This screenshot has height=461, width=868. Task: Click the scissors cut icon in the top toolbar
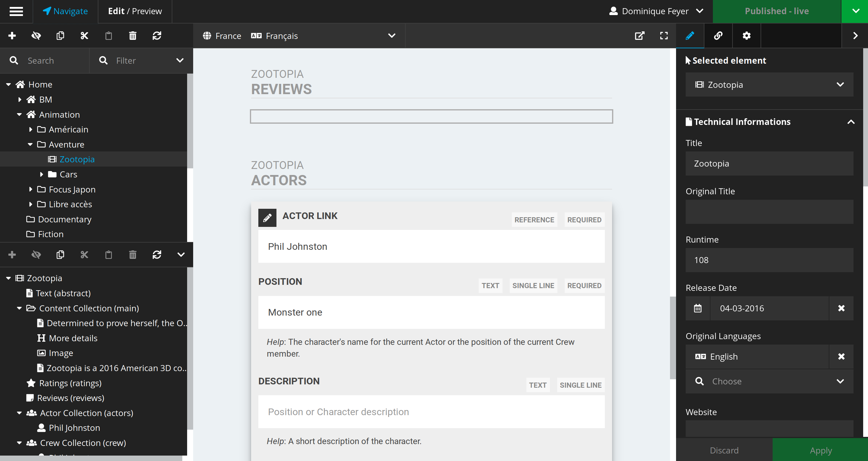point(84,36)
